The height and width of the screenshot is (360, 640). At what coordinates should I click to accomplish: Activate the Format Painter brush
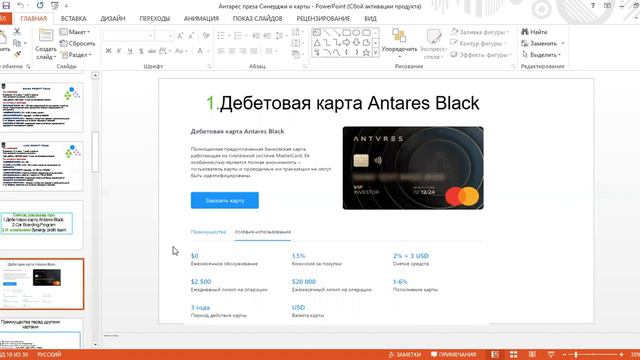pos(17,54)
